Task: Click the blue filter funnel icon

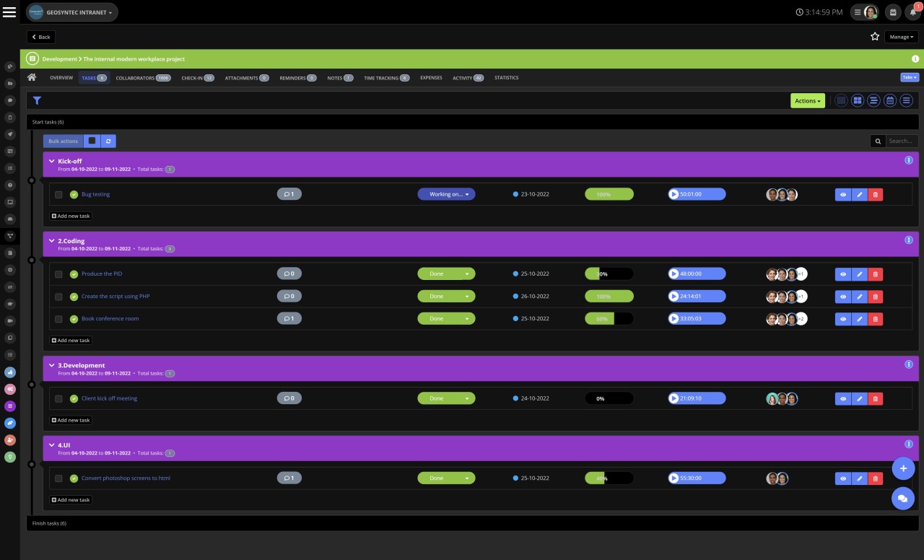Action: [37, 101]
